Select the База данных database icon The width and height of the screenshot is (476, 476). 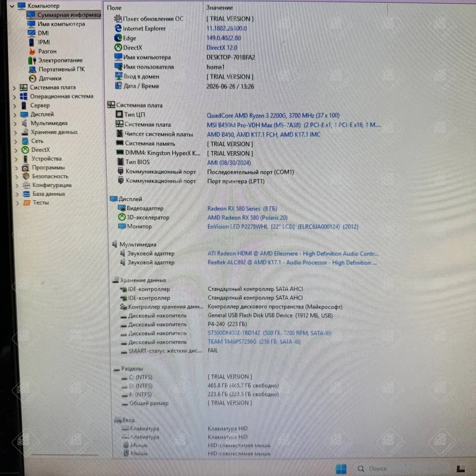coord(26,194)
